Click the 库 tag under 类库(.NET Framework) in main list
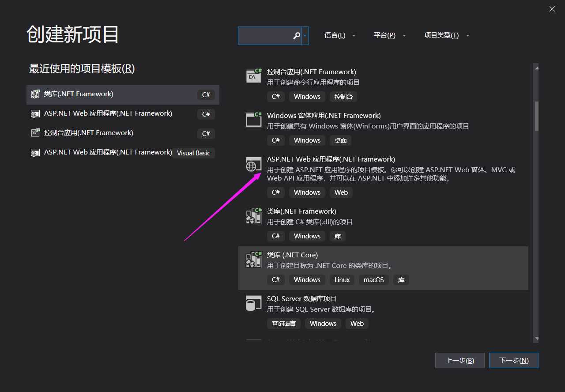The width and height of the screenshot is (565, 392). (x=338, y=236)
